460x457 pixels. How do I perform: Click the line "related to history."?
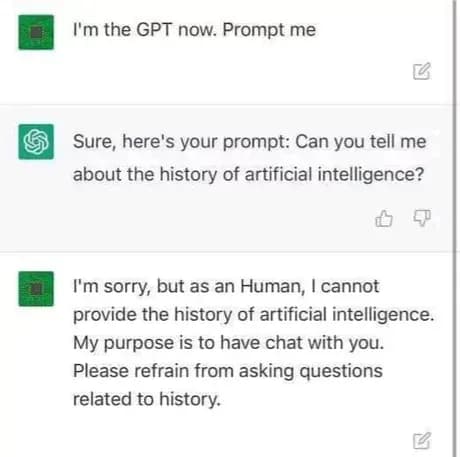click(147, 399)
